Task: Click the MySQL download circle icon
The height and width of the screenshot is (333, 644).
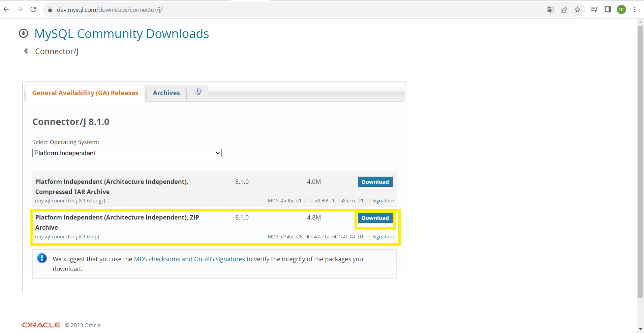Action: coord(24,33)
